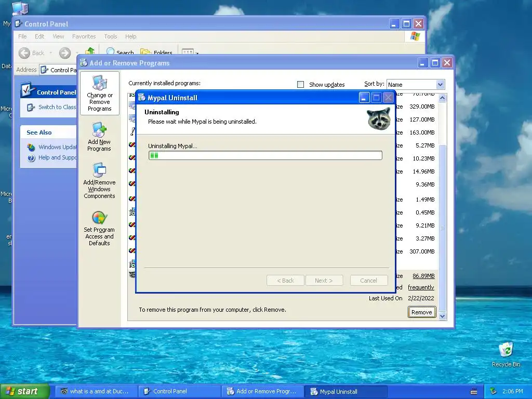Click the 163.00MB program size entry

click(x=422, y=132)
